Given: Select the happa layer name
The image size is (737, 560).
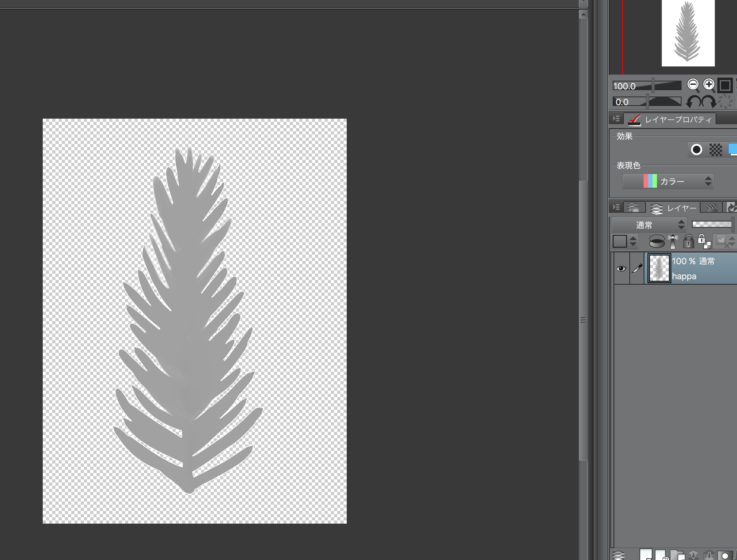Looking at the screenshot, I should [x=684, y=276].
